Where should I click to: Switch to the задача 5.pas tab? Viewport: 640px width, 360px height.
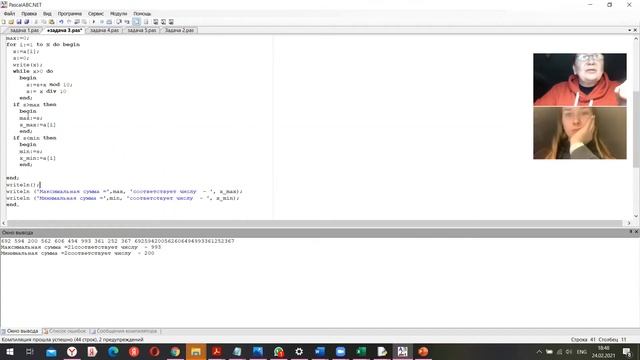[x=142, y=30]
